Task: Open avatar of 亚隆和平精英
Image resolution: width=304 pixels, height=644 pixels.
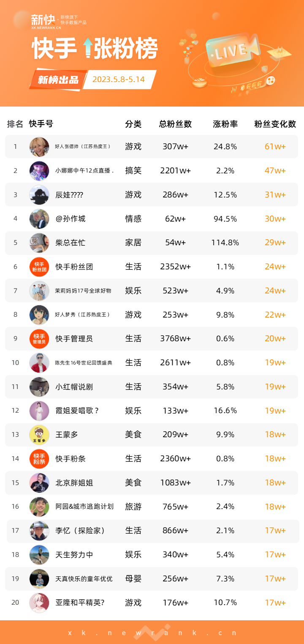Action: [39, 603]
